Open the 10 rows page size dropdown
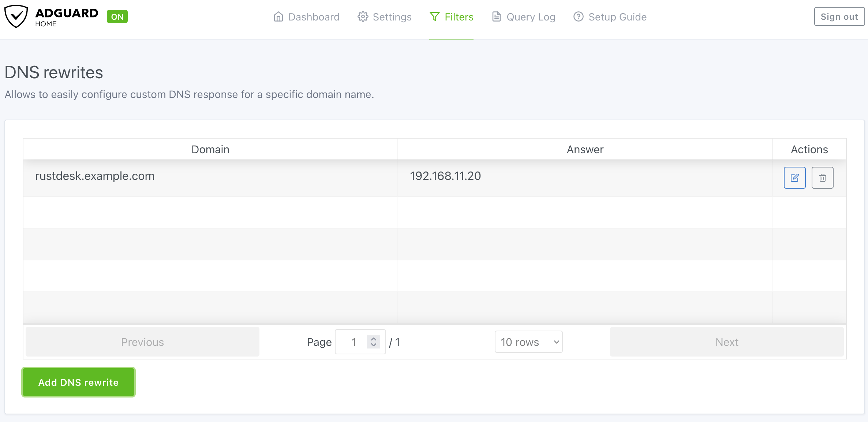868x422 pixels. (528, 342)
